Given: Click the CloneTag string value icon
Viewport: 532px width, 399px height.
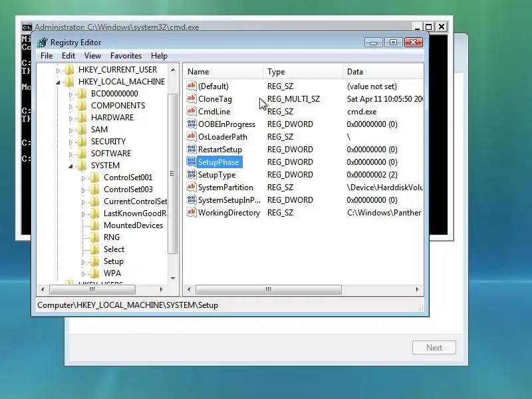Looking at the screenshot, I should (x=192, y=98).
